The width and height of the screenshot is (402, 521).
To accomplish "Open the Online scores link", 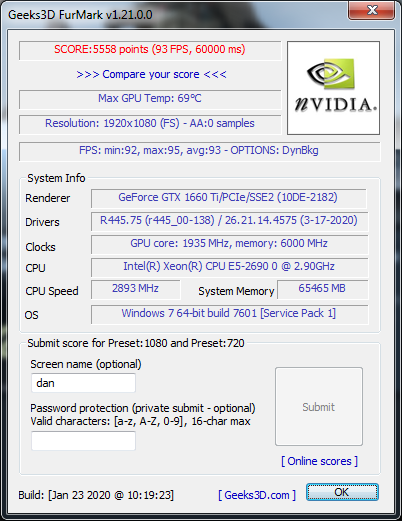I will click(x=319, y=461).
